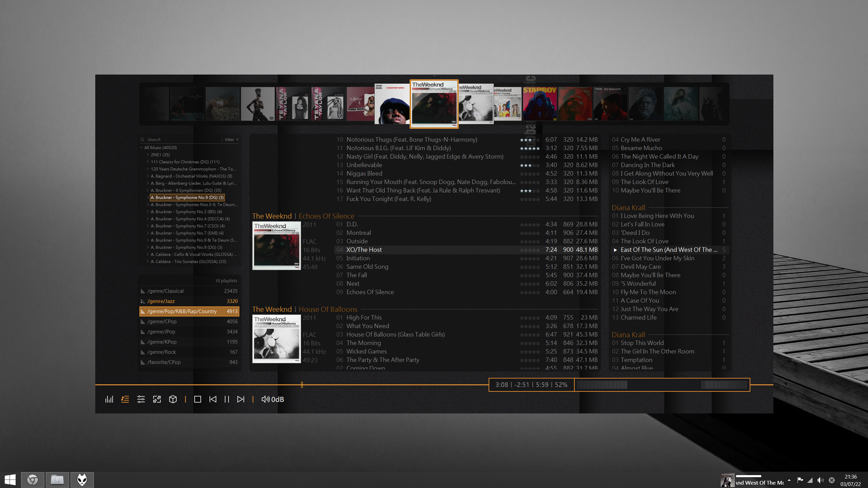Select playing track East Of The Sun
The width and height of the screenshot is (868, 488).
pyautogui.click(x=669, y=250)
